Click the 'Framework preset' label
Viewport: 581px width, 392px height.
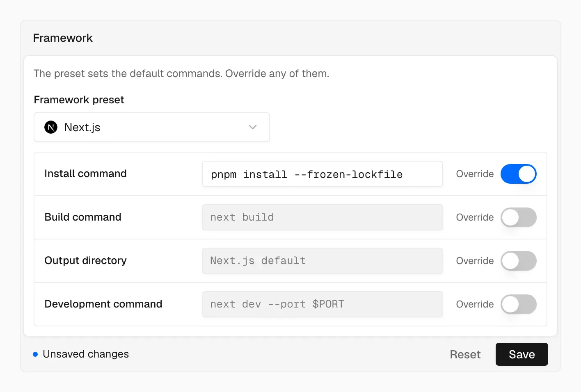pos(79,100)
